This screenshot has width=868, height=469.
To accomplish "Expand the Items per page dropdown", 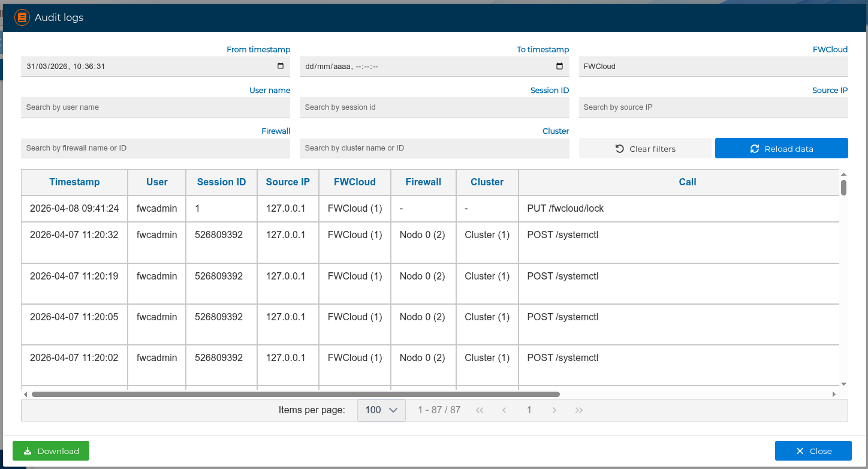I will [381, 410].
